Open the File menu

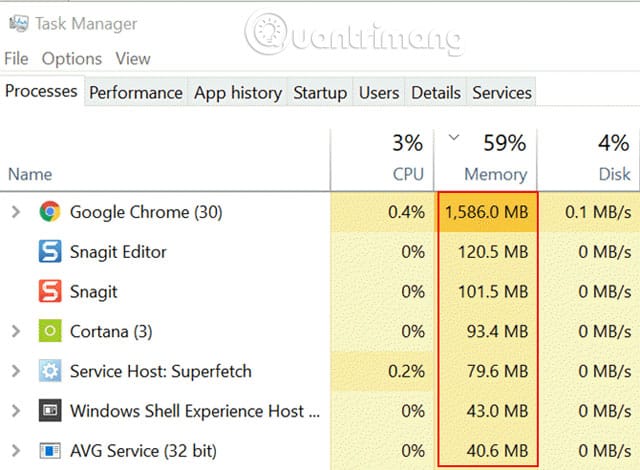pyautogui.click(x=16, y=59)
